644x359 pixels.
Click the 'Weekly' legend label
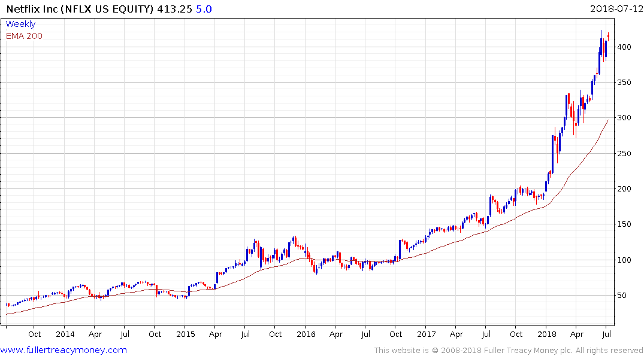[x=20, y=24]
